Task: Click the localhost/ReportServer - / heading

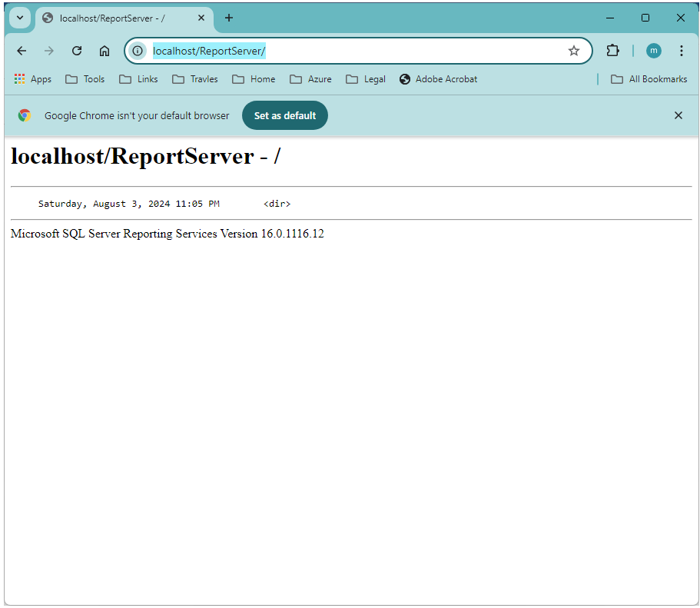Action: point(145,156)
